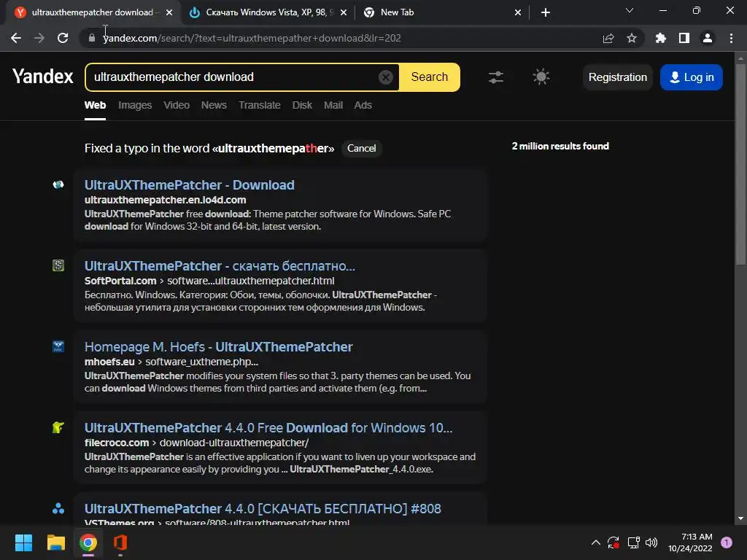Click the mhoefs.eu result favicon
Screen dimensions: 747x560
coord(58,346)
